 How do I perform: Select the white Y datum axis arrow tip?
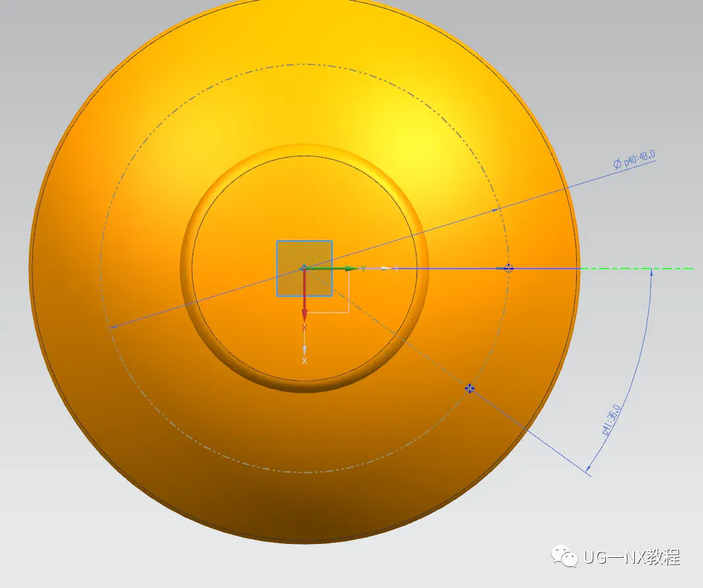click(x=386, y=269)
